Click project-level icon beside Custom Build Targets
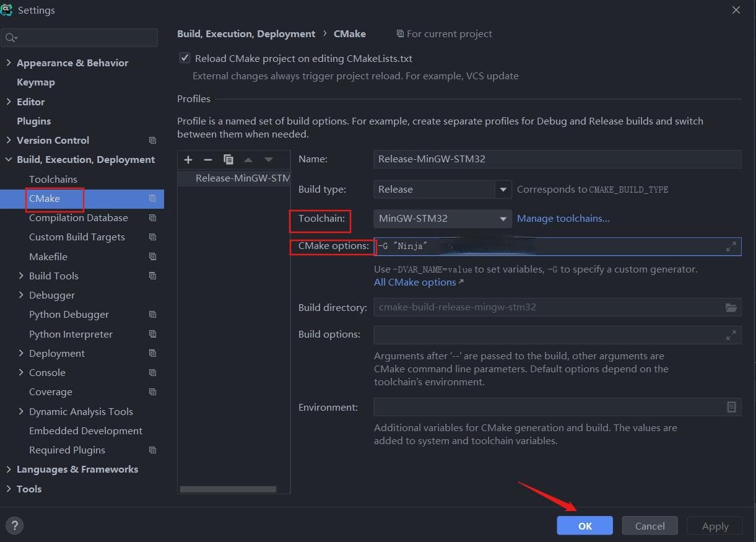756x542 pixels. [x=153, y=237]
